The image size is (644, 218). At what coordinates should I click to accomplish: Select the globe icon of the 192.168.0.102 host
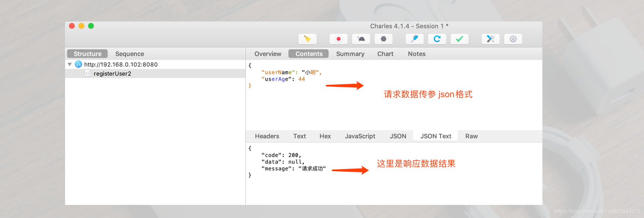[x=78, y=64]
